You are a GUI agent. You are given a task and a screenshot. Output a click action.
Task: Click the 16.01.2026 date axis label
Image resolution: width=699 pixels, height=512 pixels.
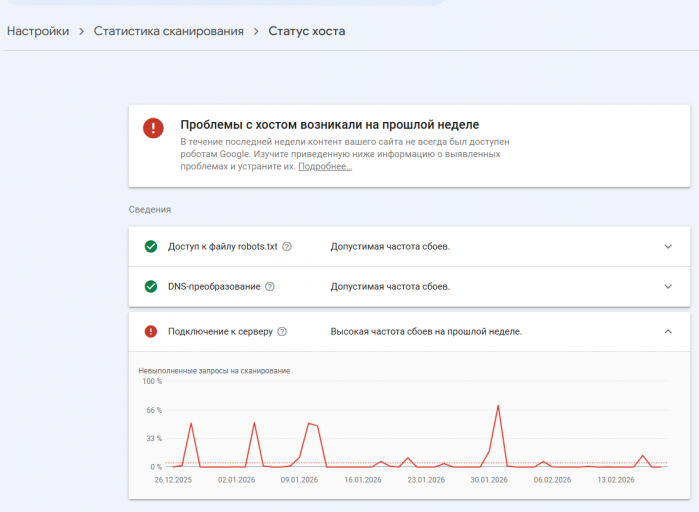point(363,480)
